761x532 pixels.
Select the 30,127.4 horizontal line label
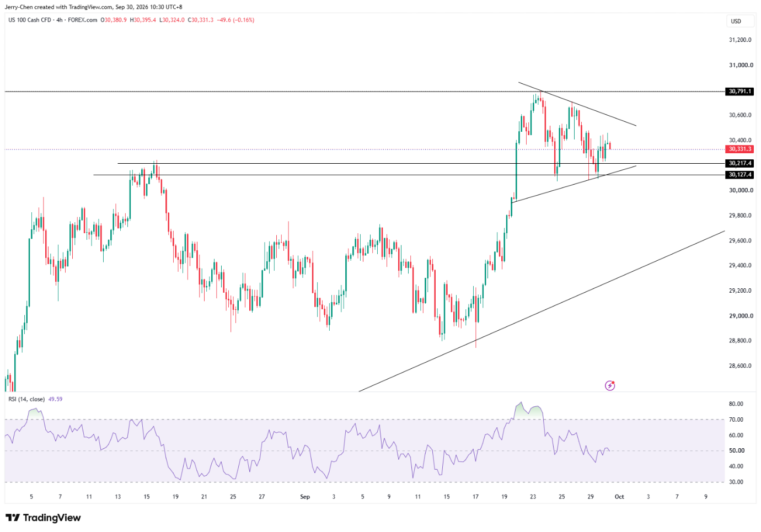[x=739, y=175]
